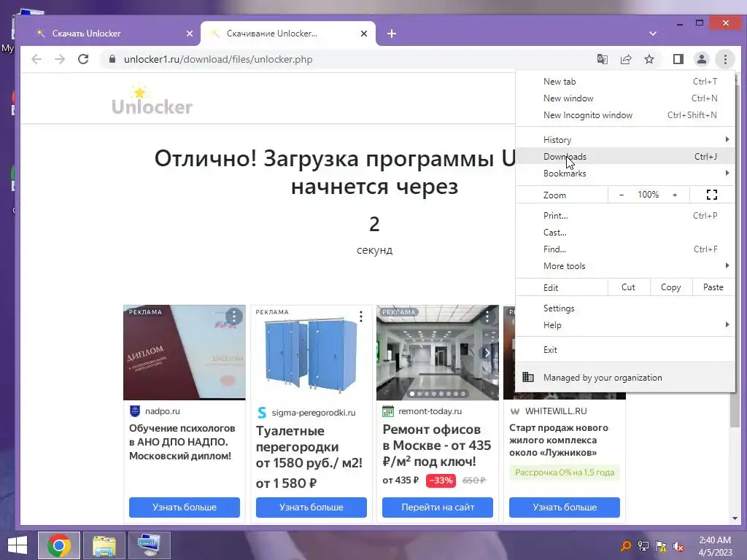Decrease zoom with the minus button
The width and height of the screenshot is (747, 560).
click(x=622, y=195)
